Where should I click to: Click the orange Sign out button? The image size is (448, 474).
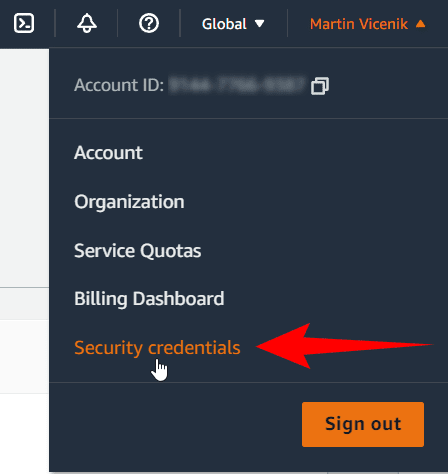click(363, 424)
